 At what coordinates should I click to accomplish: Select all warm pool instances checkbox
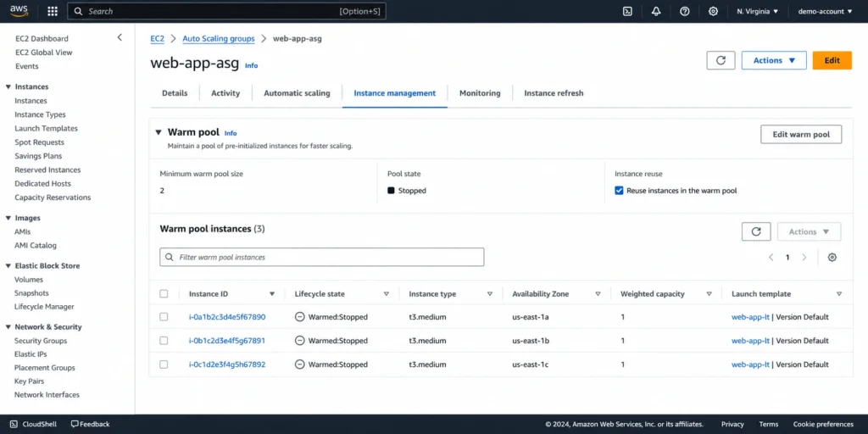[x=164, y=294]
